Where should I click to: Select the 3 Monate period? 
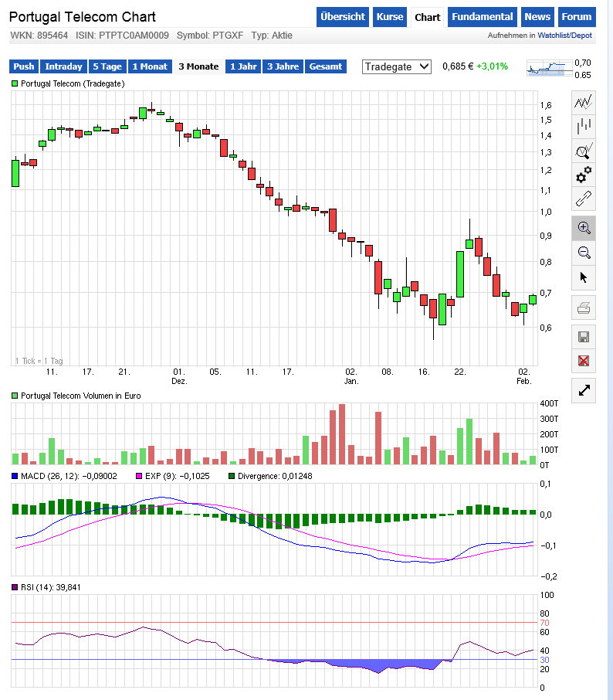[x=198, y=66]
